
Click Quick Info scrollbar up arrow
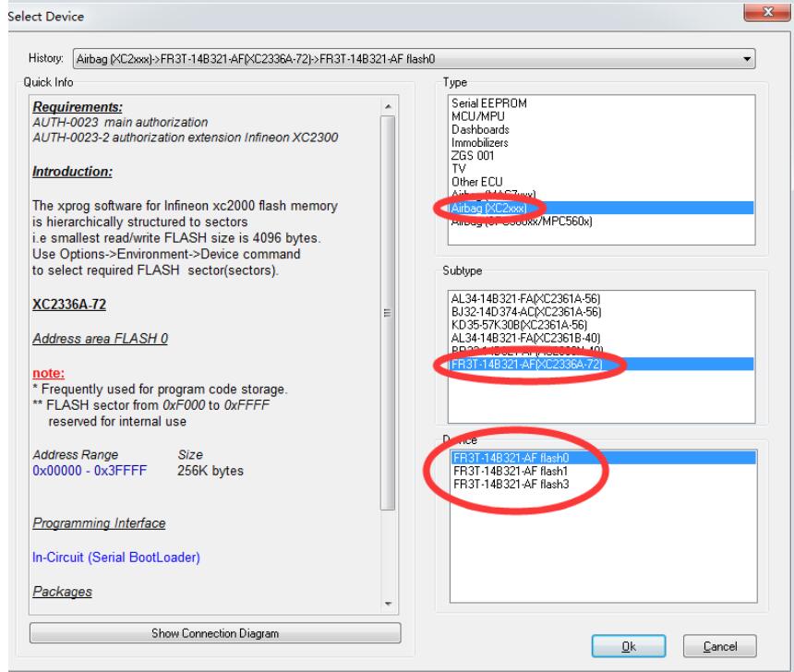(388, 106)
